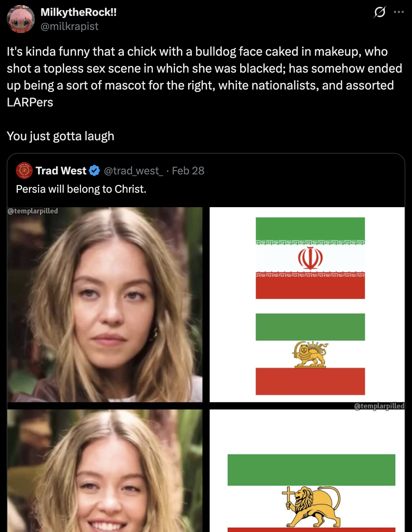Open the bottom-right lion with cross flag image
412x532 pixels.
[x=307, y=471]
